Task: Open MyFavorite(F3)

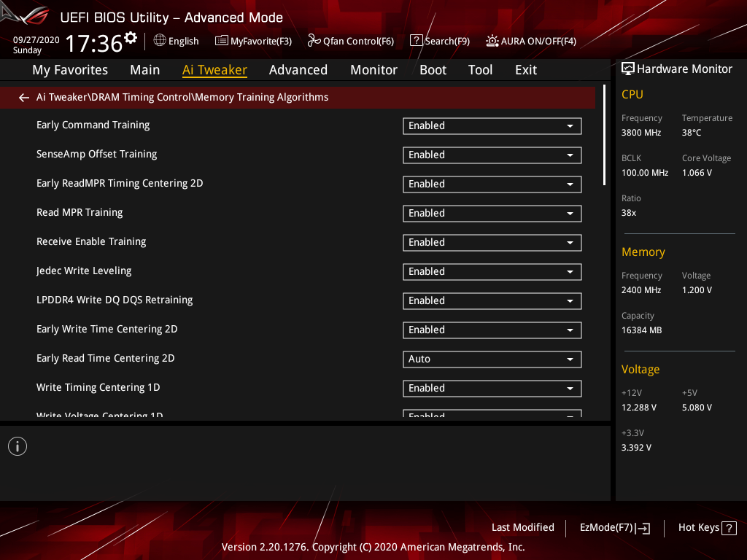Action: point(253,41)
